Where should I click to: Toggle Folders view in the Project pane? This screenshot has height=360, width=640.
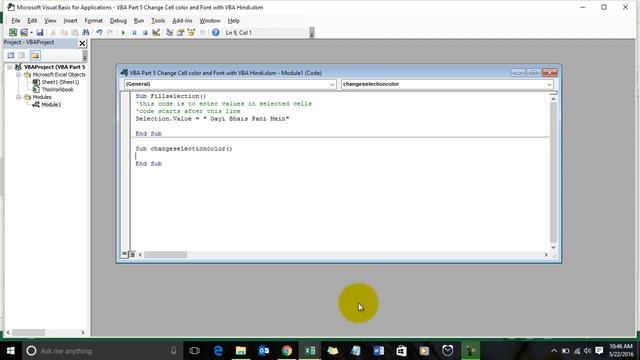point(35,55)
